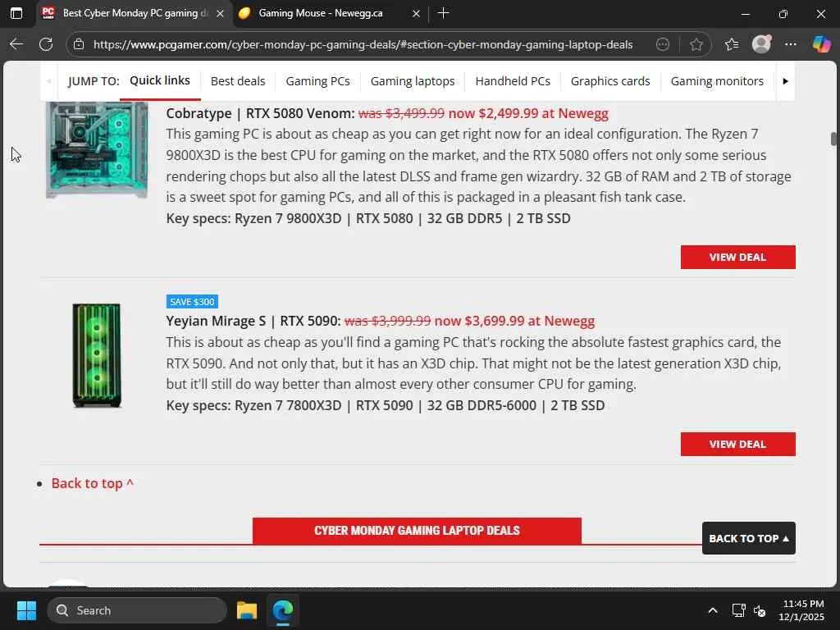Jump to Quick links section
The width and height of the screenshot is (840, 630).
pos(160,80)
